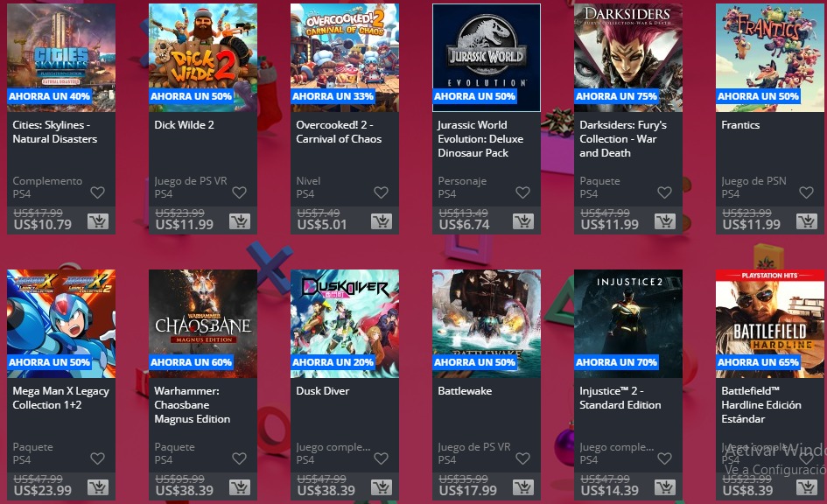
Task: Add Battlewake to shopping cart
Action: tap(523, 487)
